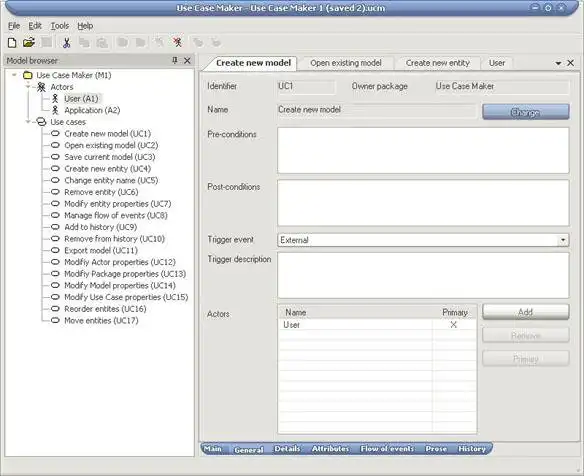Open the Edit menu
The image size is (584, 476).
(35, 26)
